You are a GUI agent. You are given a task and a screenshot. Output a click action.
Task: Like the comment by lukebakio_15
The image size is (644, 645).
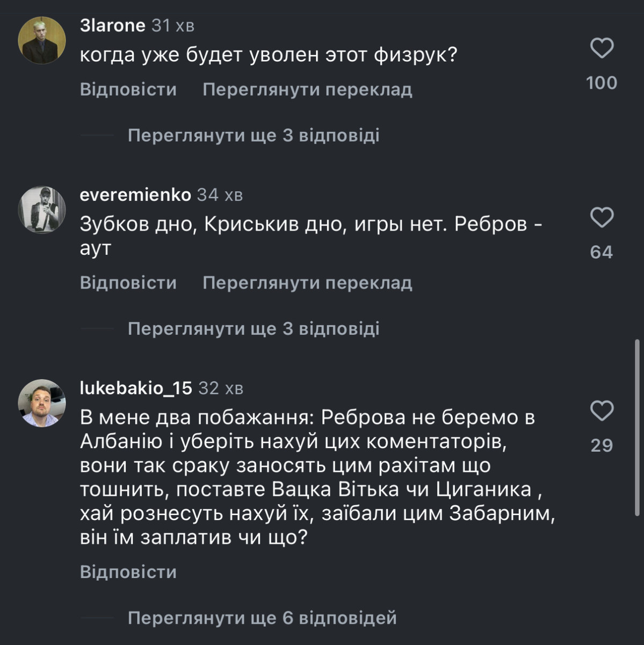pos(602,411)
